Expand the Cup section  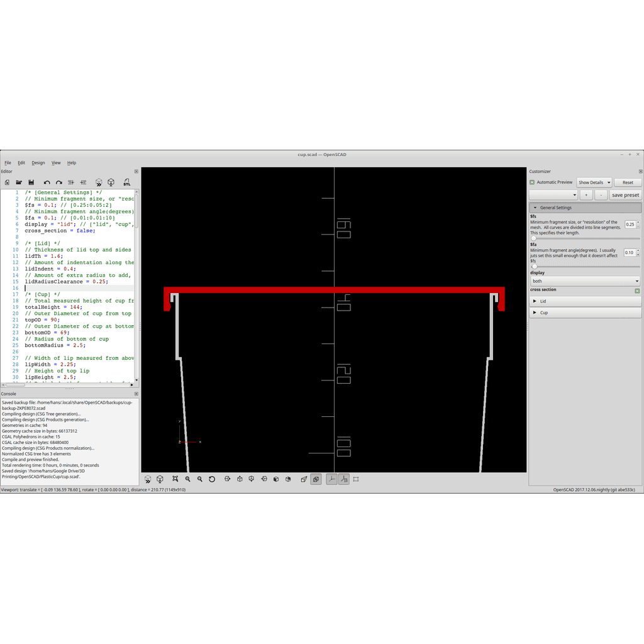click(585, 313)
